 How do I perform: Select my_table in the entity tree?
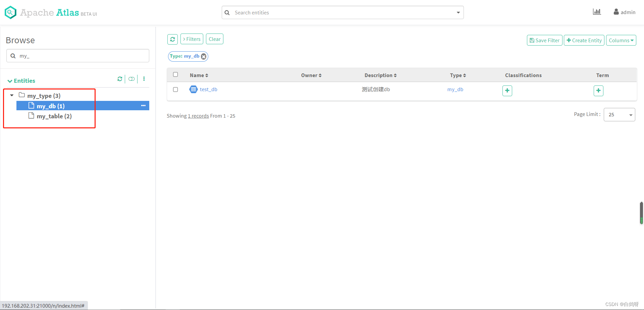(54, 116)
